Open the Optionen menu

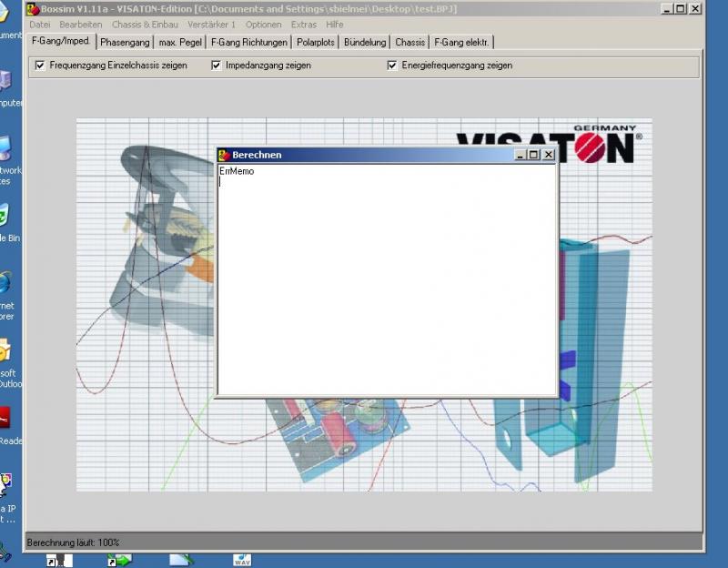[x=263, y=25]
